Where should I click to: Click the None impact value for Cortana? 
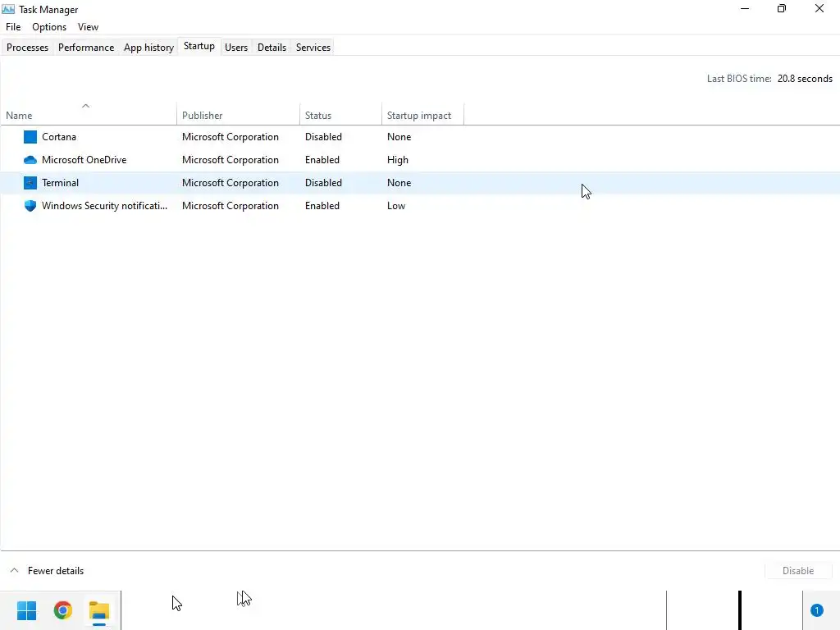[x=399, y=137]
